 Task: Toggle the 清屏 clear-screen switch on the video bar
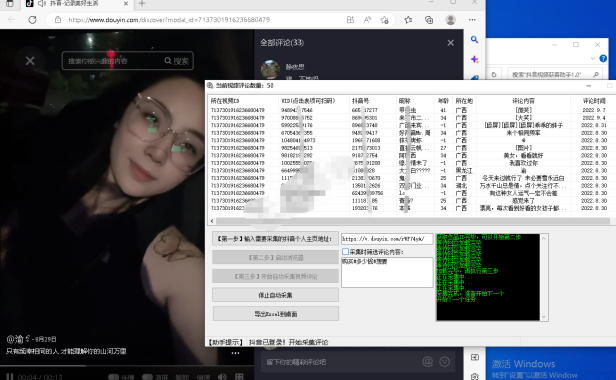click(x=147, y=377)
